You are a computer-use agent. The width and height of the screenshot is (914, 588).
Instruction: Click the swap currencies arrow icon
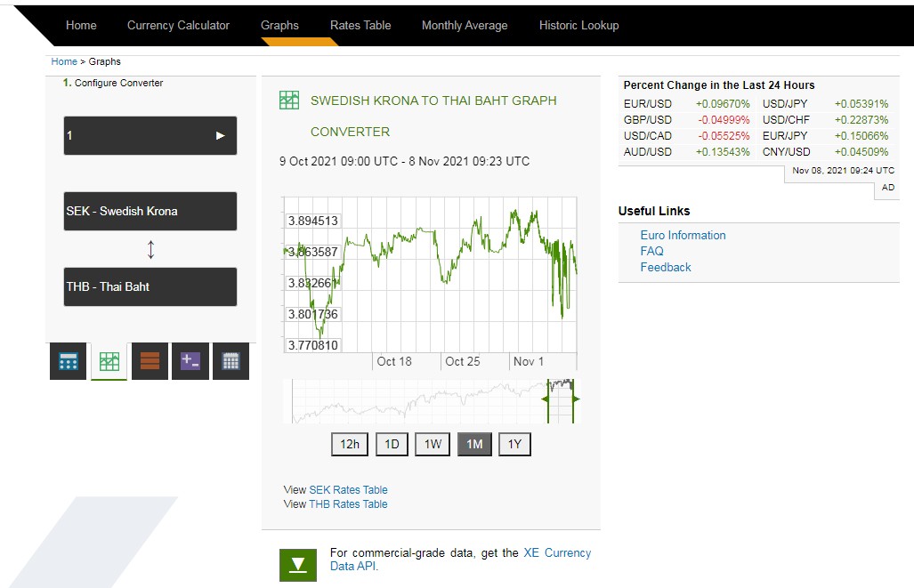pos(150,249)
